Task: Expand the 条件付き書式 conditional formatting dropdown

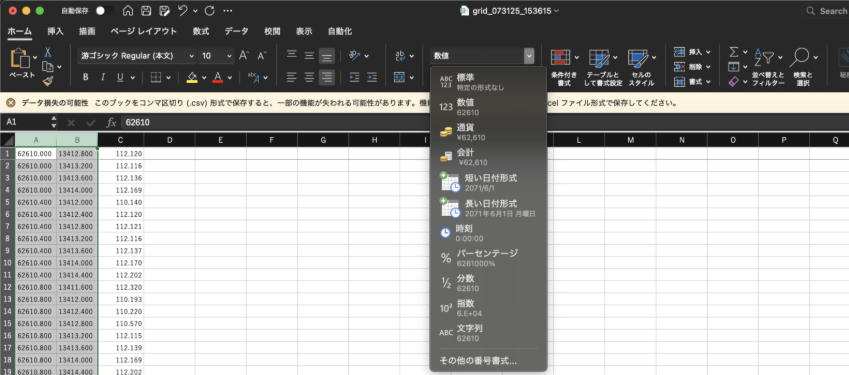Action: 577,56
